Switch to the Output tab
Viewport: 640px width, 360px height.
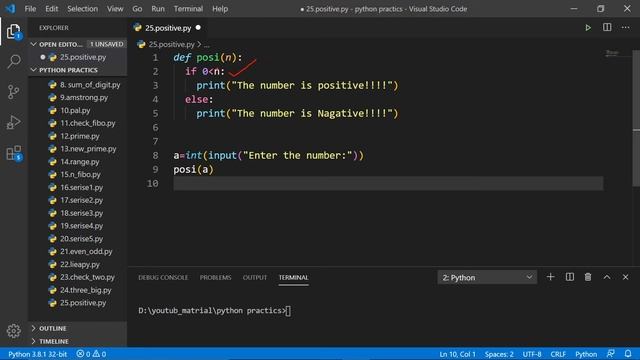pyautogui.click(x=255, y=278)
